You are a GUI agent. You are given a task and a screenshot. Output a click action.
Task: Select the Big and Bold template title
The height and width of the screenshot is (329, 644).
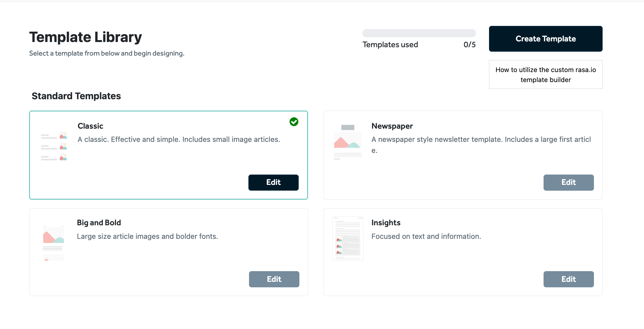[99, 223]
